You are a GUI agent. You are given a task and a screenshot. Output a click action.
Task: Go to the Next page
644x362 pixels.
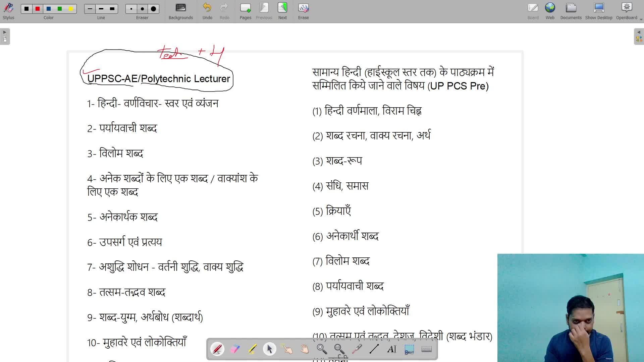point(282,11)
